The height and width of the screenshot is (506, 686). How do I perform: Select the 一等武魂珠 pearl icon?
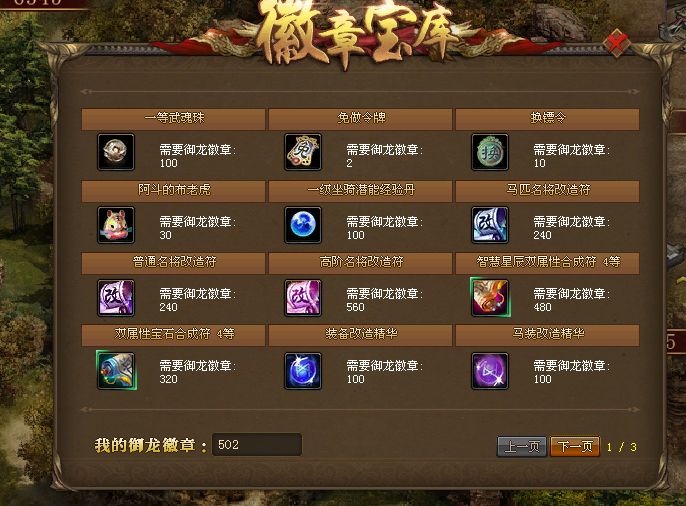[x=116, y=152]
